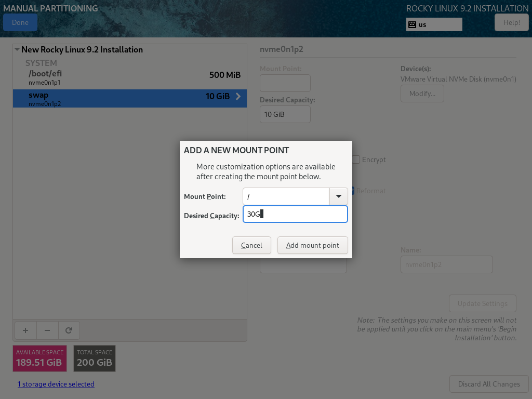
Task: Click Discard All Changes button
Action: [489, 384]
